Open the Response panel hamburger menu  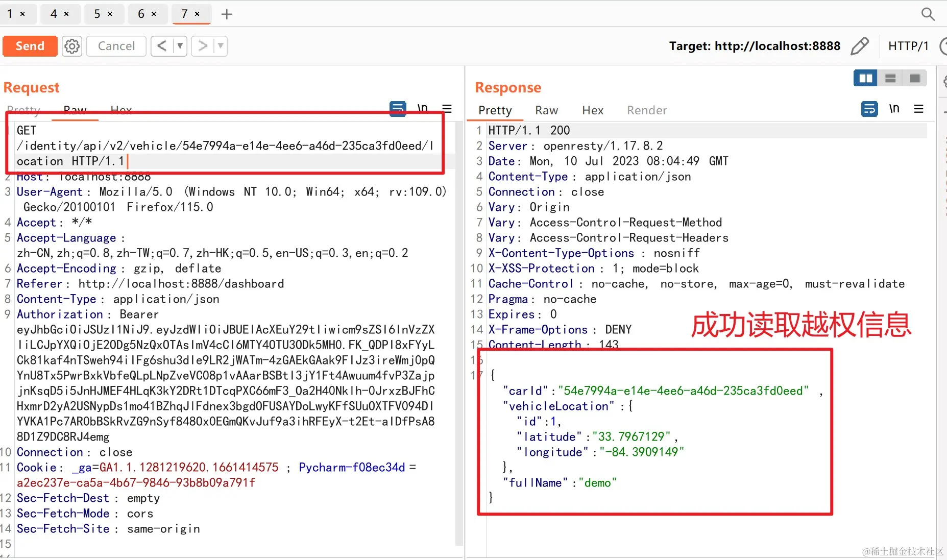coord(918,109)
